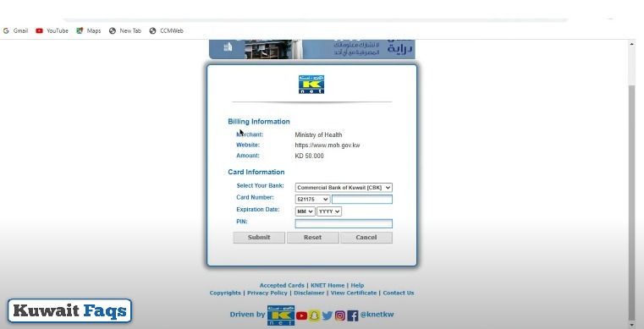Open the expiration year YYYY dropdown
This screenshot has width=644, height=329.
[329, 211]
